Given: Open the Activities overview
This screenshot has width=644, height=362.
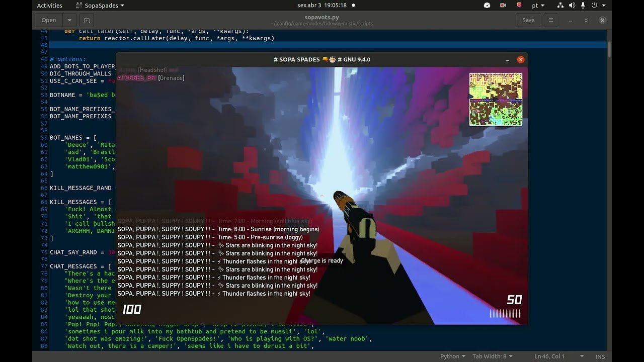Looking at the screenshot, I should 49,6.
